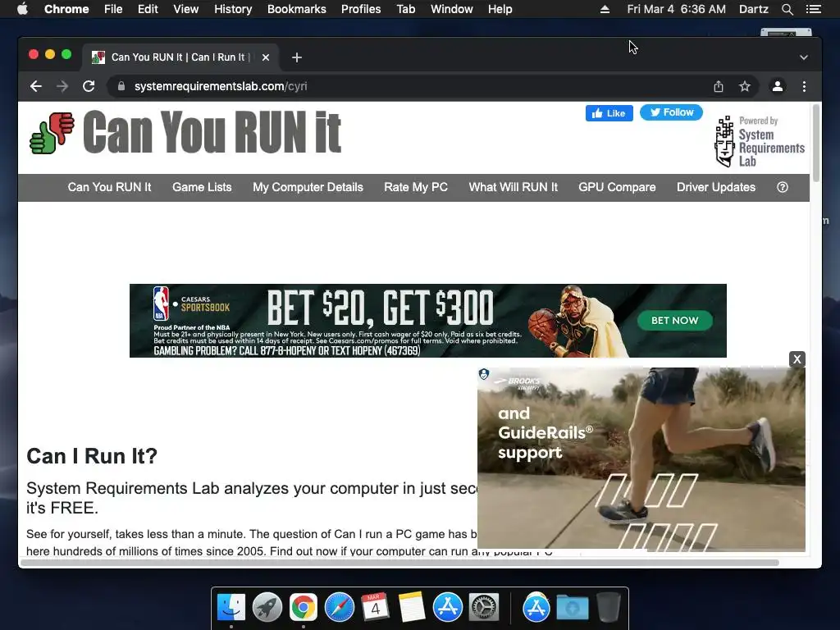Open Safari from the Dock

tap(339, 608)
